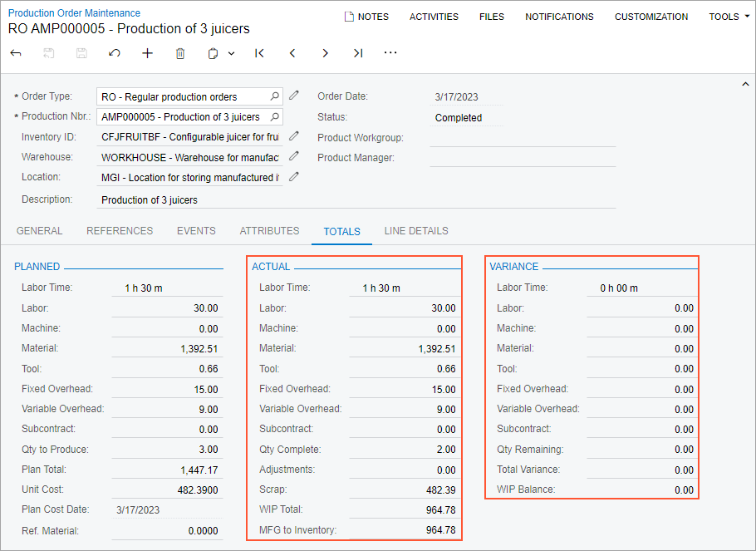Collapse the order summary header panel

click(x=744, y=84)
